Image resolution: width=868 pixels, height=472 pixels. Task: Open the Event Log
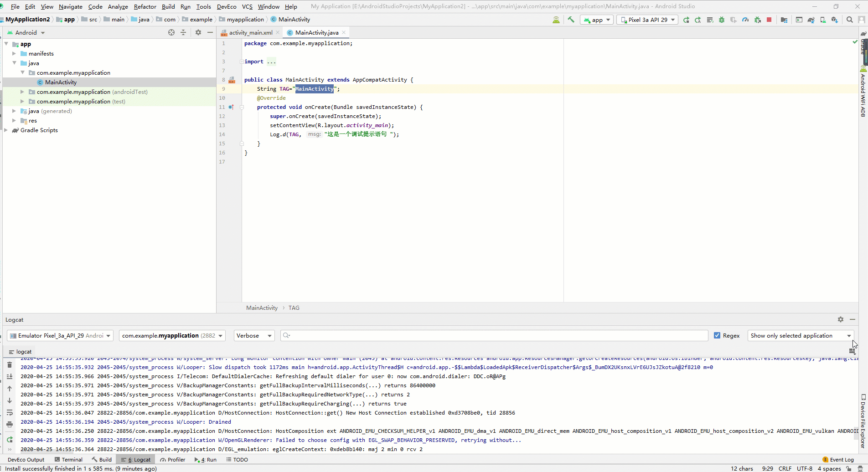click(841, 459)
